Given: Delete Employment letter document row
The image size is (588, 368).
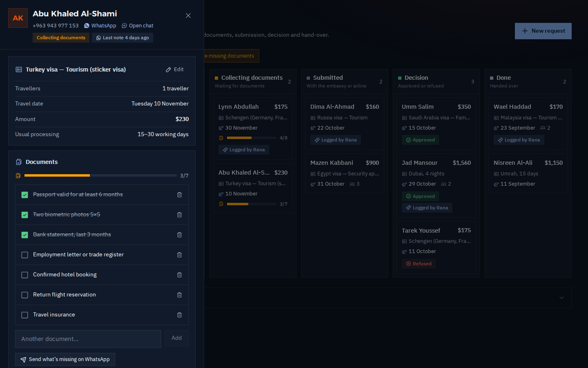Looking at the screenshot, I should tap(179, 255).
